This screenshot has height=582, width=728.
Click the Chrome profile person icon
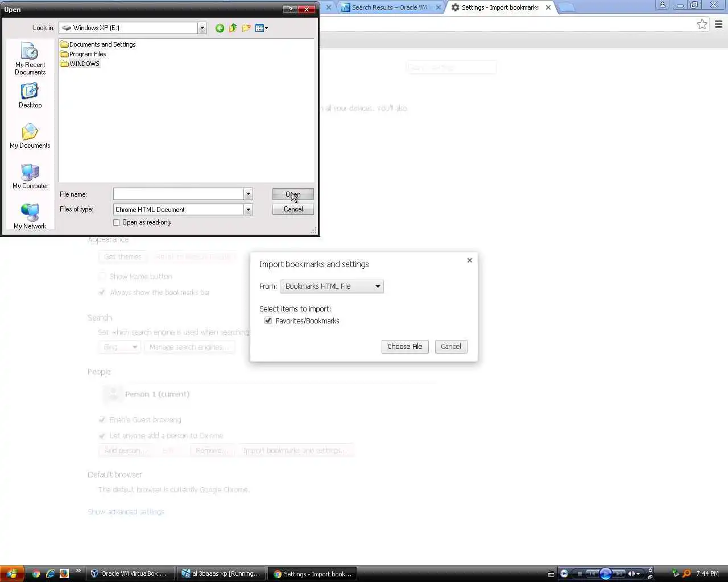(663, 5)
